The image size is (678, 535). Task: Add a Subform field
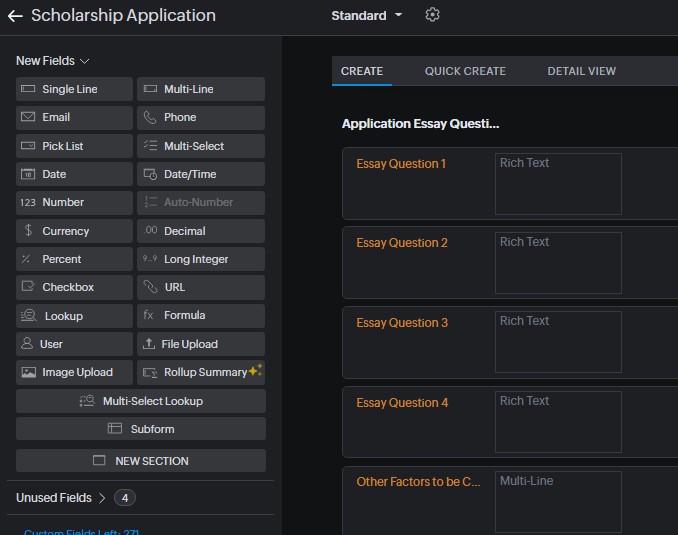[141, 429]
